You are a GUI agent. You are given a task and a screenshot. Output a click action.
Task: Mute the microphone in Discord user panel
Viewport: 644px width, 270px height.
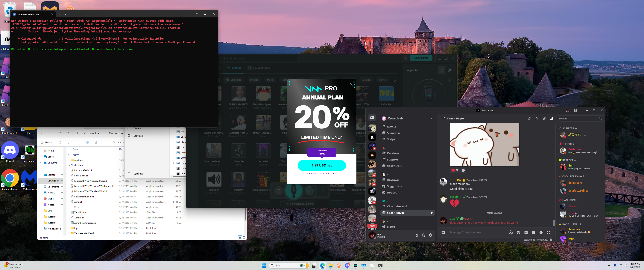pos(417,235)
